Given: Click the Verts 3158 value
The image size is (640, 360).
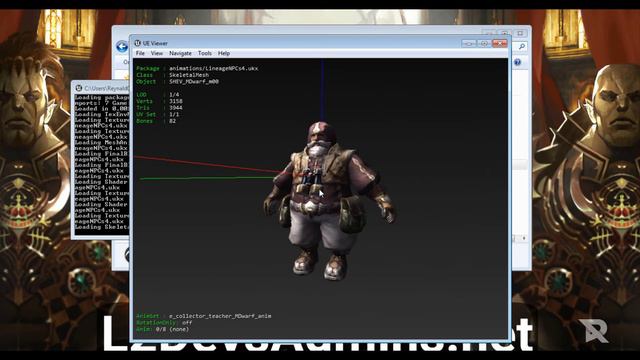Looking at the screenshot, I should tap(176, 101).
